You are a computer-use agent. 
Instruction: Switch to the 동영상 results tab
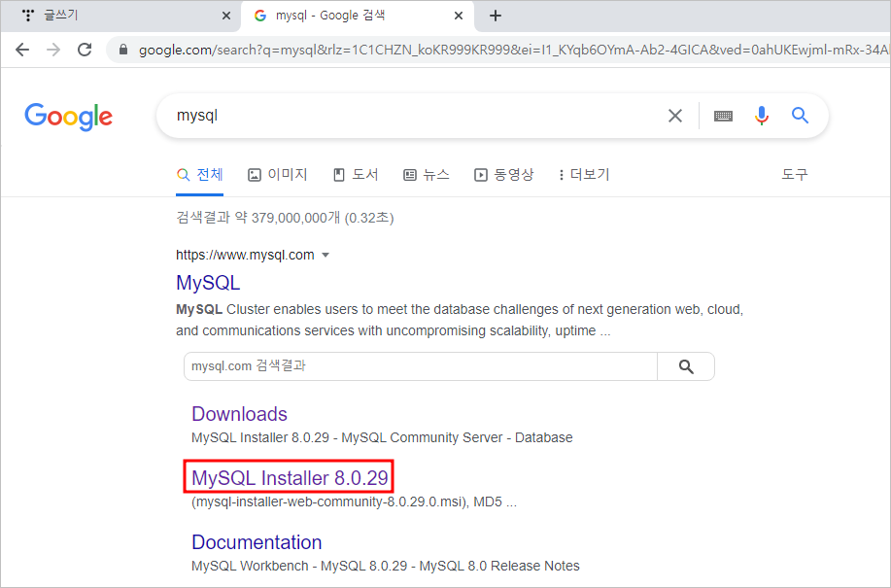[x=504, y=175]
